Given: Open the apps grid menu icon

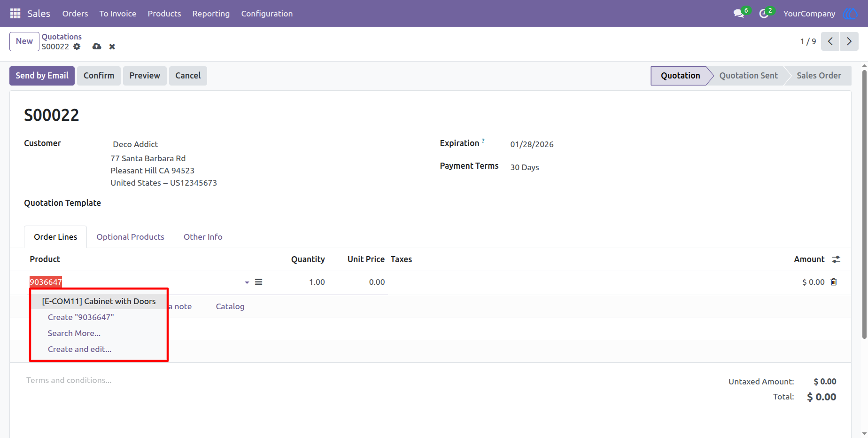Looking at the screenshot, I should 15,14.
